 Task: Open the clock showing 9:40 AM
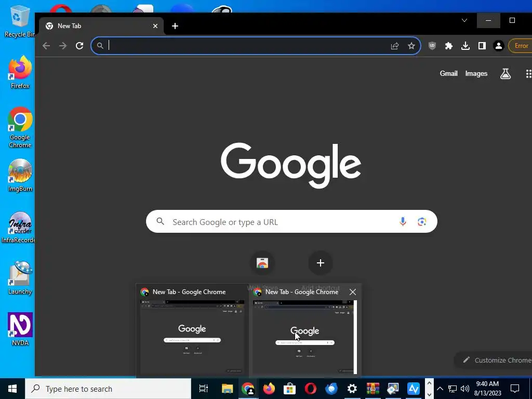click(487, 389)
